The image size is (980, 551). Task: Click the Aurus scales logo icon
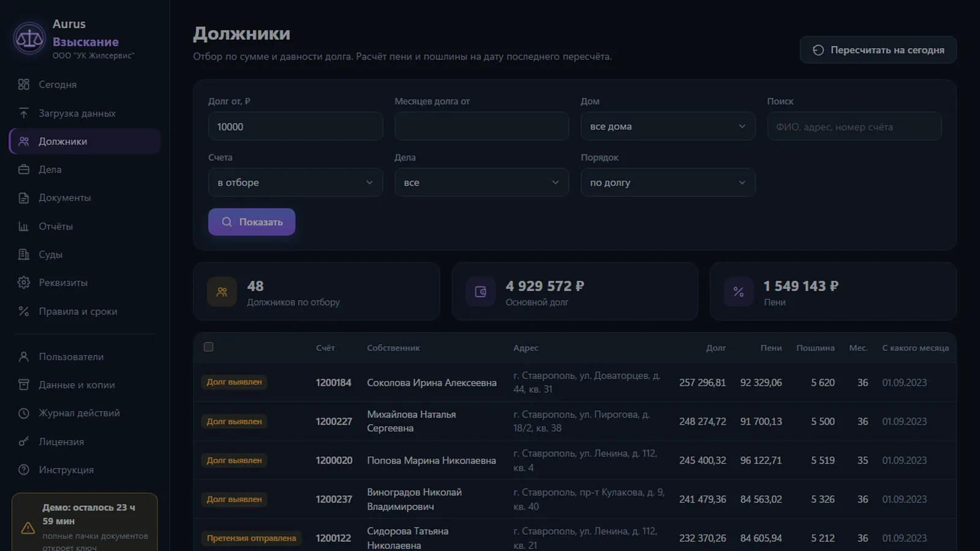[x=29, y=39]
